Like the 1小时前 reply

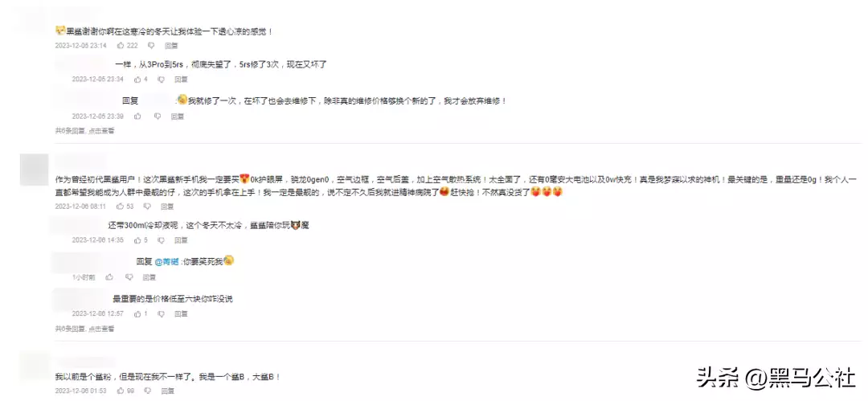pyautogui.click(x=108, y=277)
